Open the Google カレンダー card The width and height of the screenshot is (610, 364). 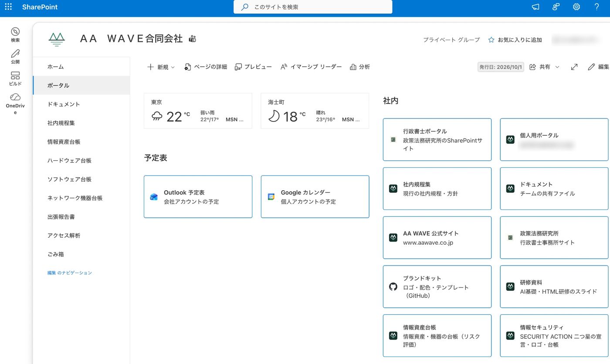(315, 196)
